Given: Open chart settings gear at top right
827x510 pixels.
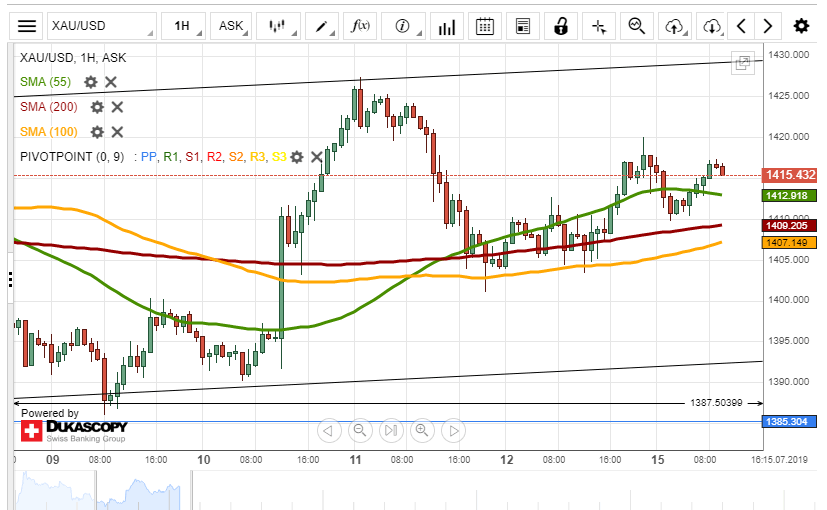Looking at the screenshot, I should (x=801, y=26).
